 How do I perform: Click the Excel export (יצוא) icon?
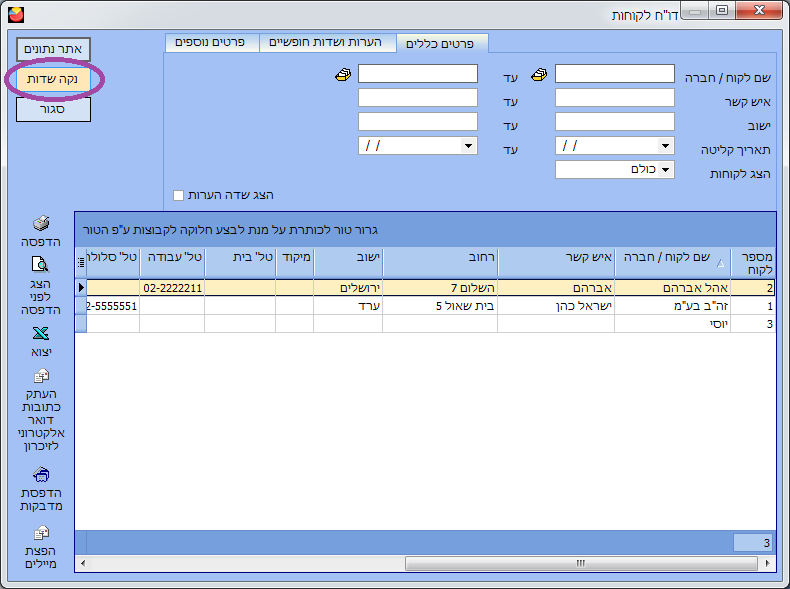click(41, 334)
